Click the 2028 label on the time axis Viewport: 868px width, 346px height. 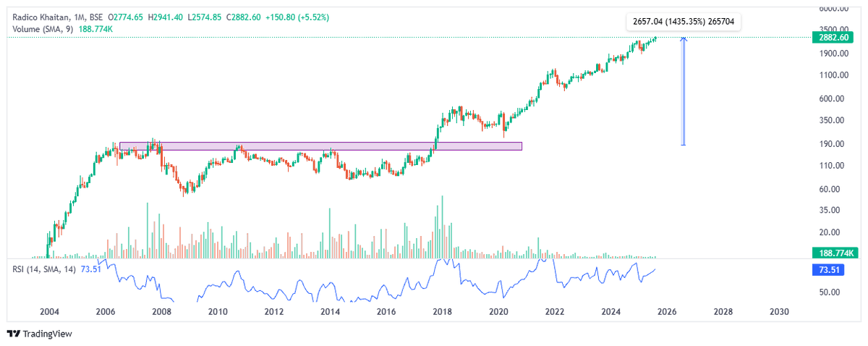click(x=723, y=312)
